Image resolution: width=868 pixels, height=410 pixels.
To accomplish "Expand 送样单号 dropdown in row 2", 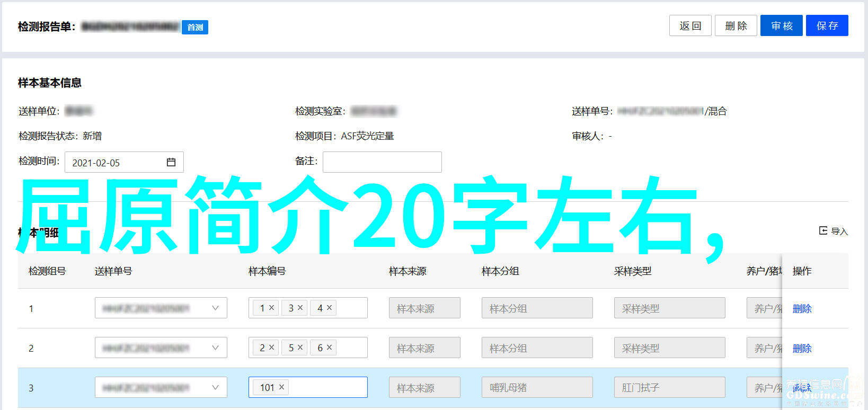I will (215, 347).
